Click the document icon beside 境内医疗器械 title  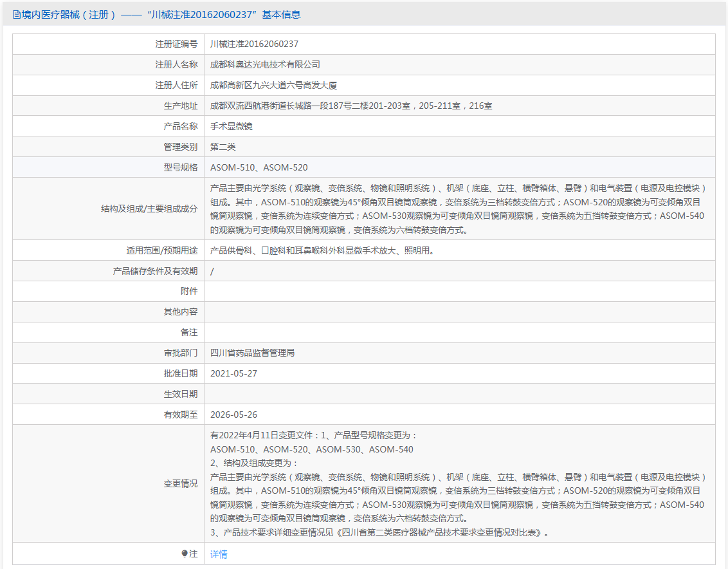click(16, 15)
